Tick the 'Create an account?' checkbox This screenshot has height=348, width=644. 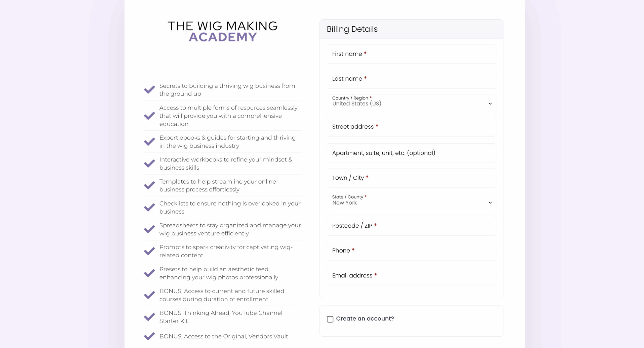[330, 319]
